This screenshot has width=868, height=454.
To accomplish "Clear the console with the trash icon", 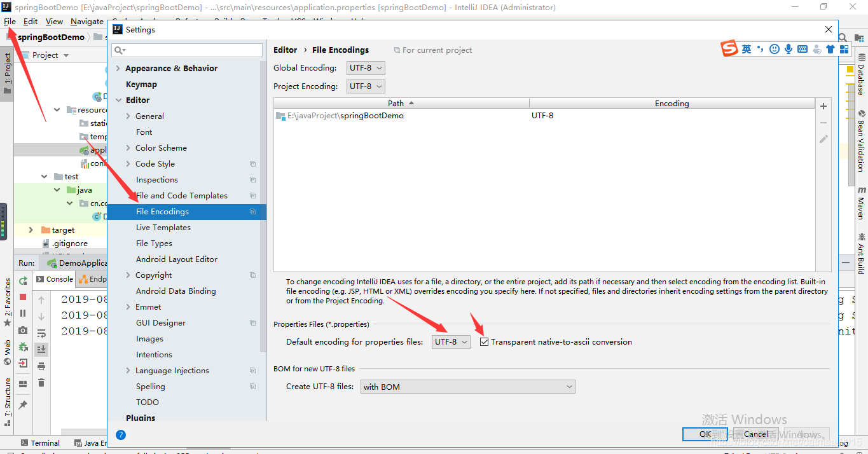I will tap(41, 382).
